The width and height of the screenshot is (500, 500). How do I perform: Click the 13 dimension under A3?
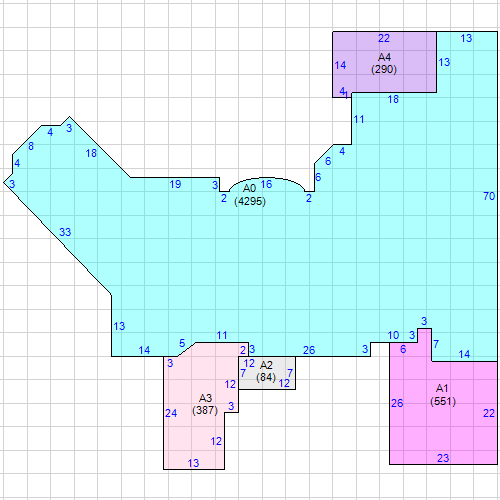pos(193,463)
